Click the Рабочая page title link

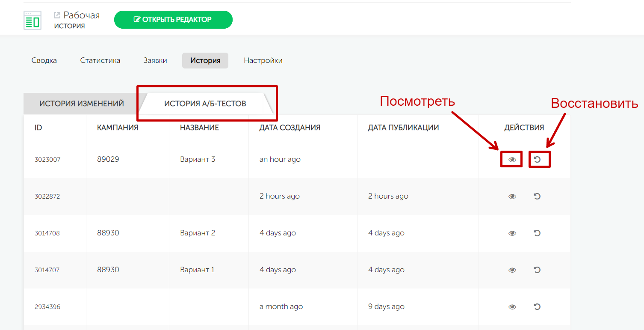coord(81,15)
